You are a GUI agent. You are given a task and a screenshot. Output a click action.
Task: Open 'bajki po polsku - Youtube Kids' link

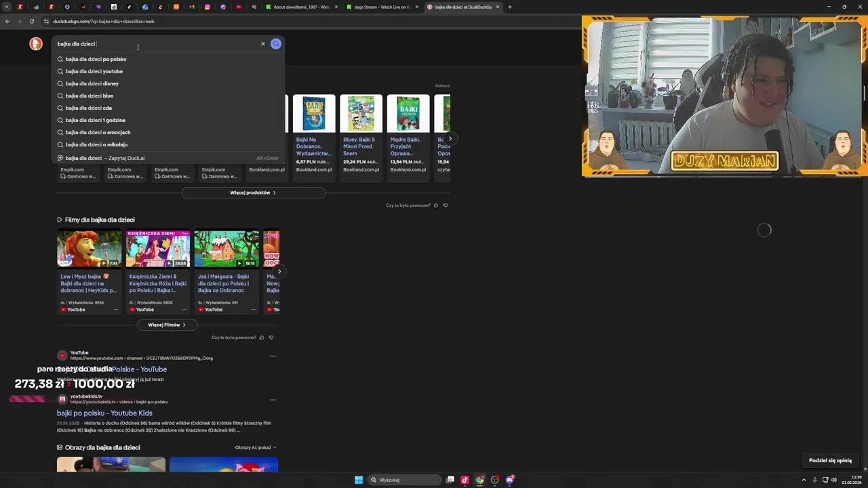[104, 413]
